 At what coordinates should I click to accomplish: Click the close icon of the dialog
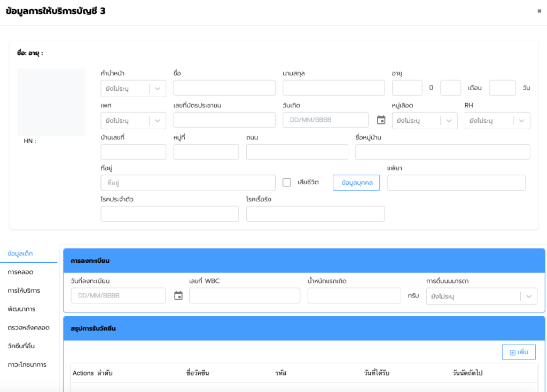click(539, 11)
